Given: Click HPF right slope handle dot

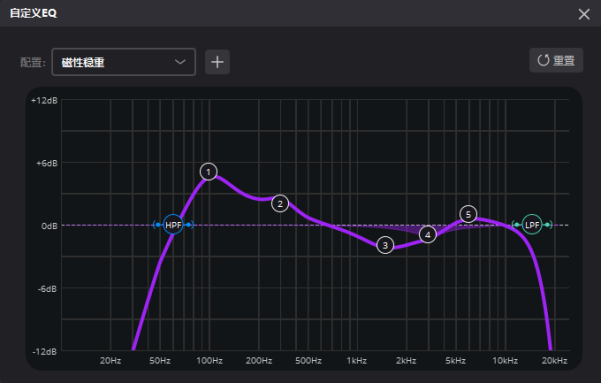Looking at the screenshot, I should pos(188,225).
